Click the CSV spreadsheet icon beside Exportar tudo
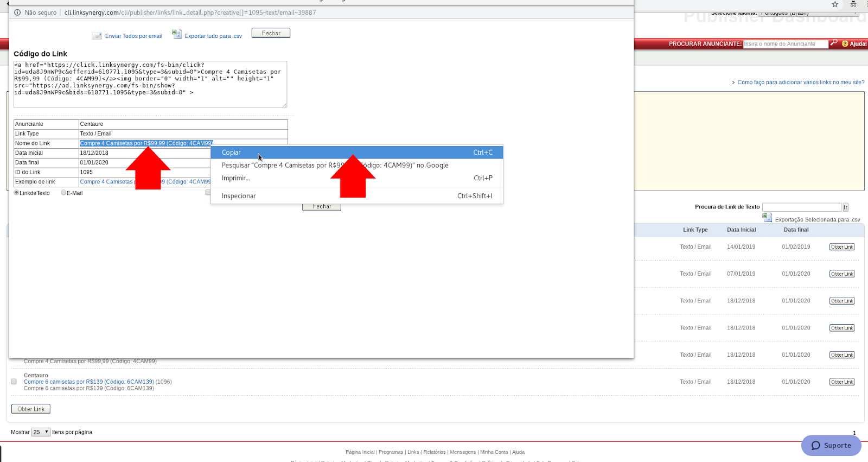The image size is (868, 462). tap(177, 34)
